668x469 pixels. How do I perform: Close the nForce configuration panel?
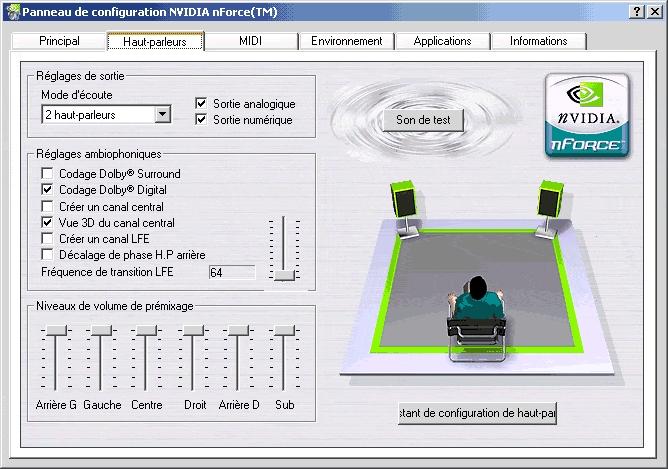click(655, 12)
